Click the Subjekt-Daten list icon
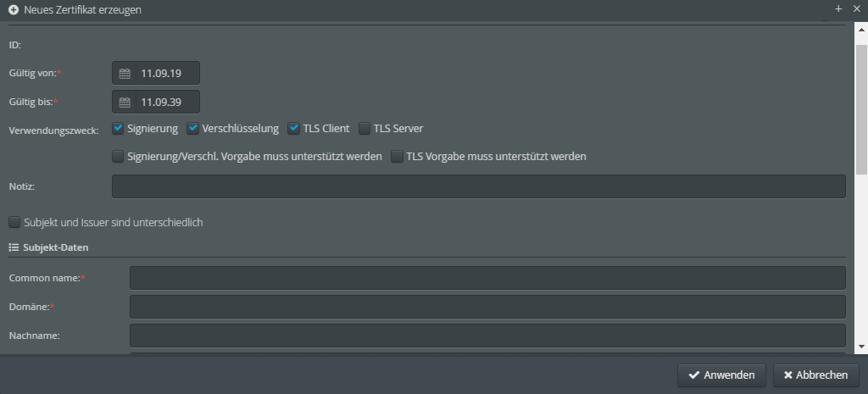 point(14,247)
